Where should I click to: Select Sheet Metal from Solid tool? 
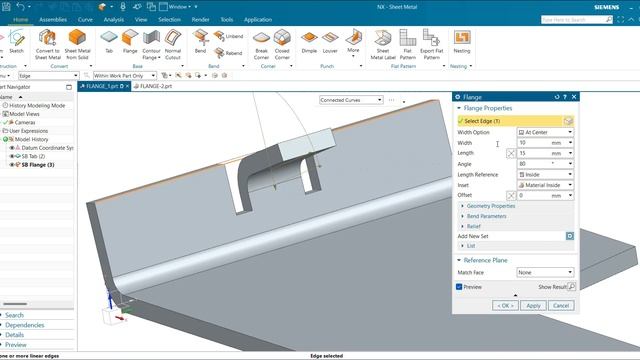tap(77, 44)
